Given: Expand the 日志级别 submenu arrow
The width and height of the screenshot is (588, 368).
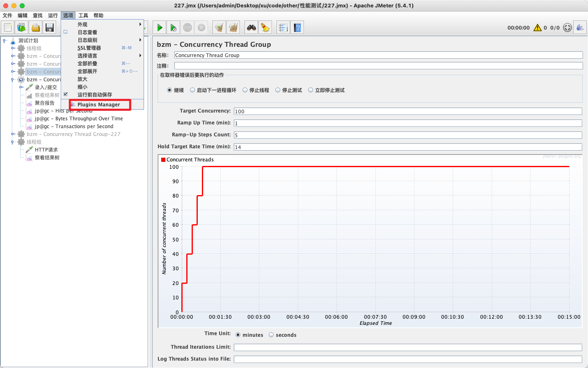Looking at the screenshot, I should tap(140, 40).
